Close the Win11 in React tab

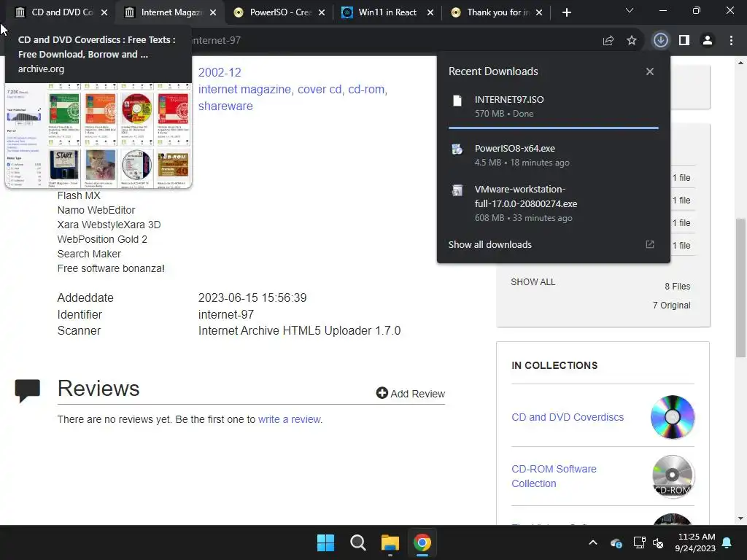coord(430,12)
